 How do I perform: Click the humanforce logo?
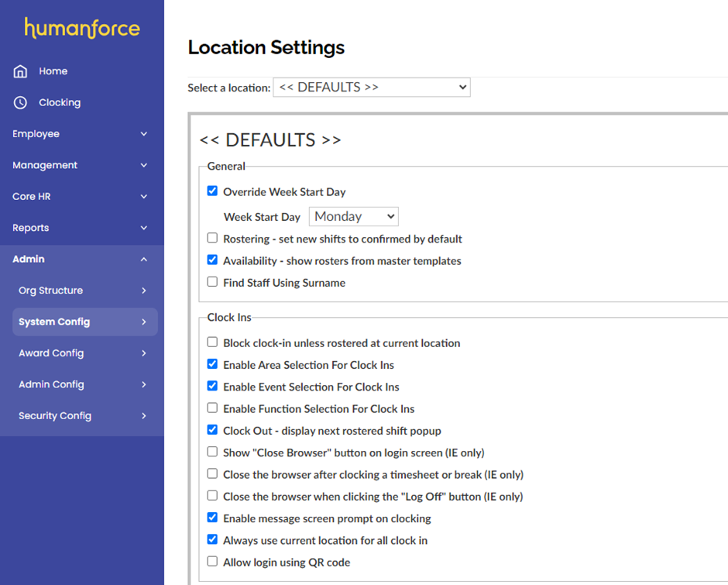pyautogui.click(x=82, y=28)
